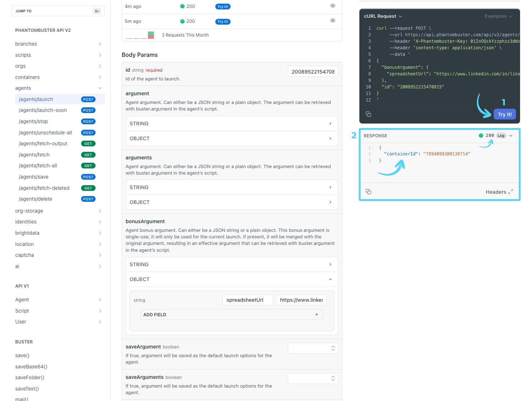Viewport: 532px width, 401px height.
Task: Click the Try It! button in the cURL panel
Action: click(x=504, y=114)
